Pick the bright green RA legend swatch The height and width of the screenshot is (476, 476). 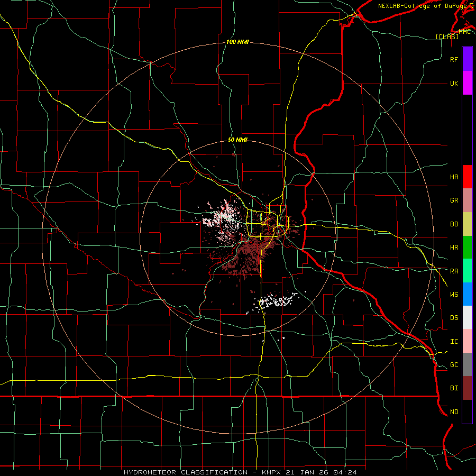[x=467, y=271]
